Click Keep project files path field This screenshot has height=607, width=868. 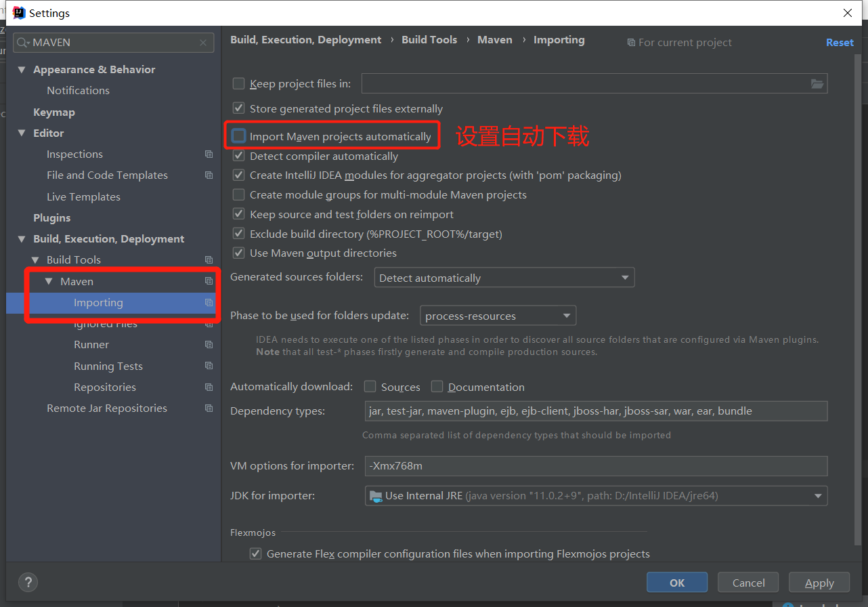pyautogui.click(x=586, y=84)
